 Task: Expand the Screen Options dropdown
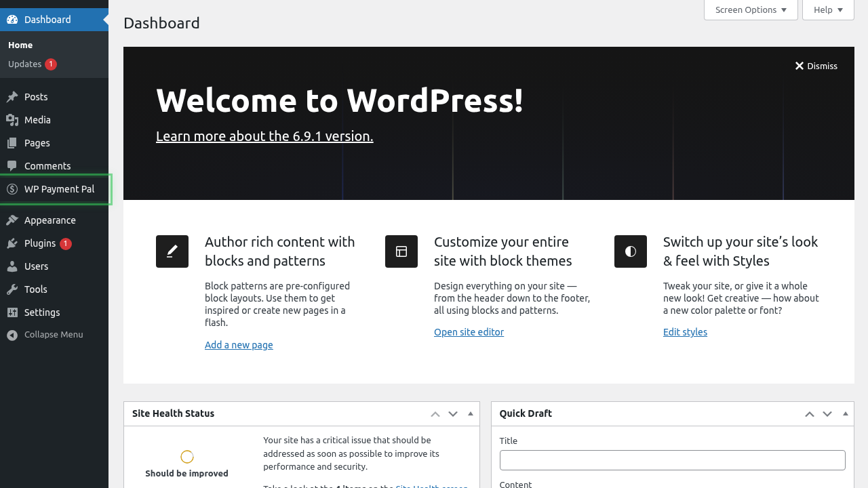[x=751, y=10]
